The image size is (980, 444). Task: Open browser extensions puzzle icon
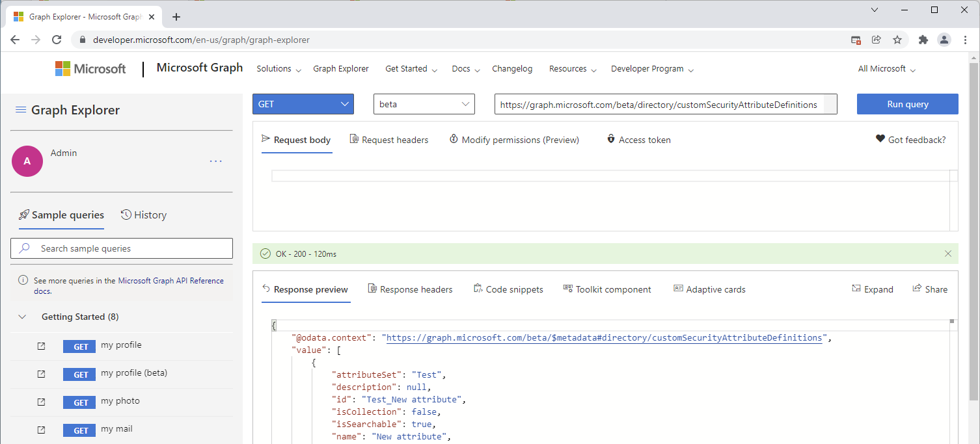pyautogui.click(x=923, y=39)
